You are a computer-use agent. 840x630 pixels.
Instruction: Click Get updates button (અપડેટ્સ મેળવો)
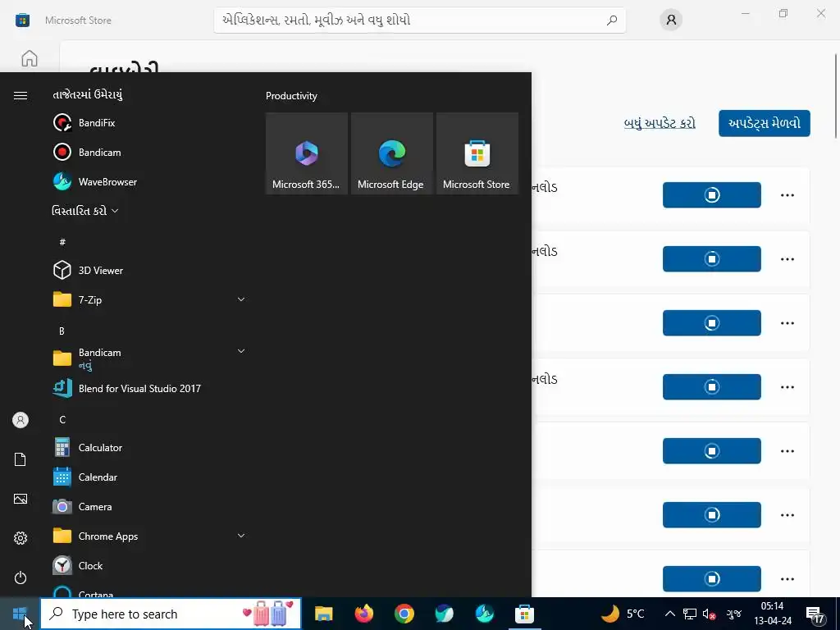pos(764,123)
